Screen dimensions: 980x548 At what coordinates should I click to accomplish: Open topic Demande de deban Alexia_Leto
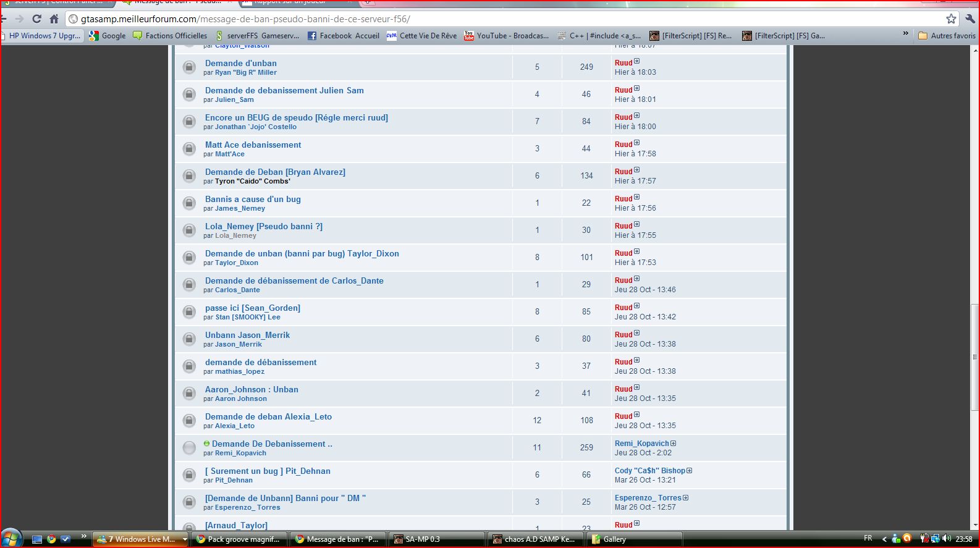tap(268, 416)
